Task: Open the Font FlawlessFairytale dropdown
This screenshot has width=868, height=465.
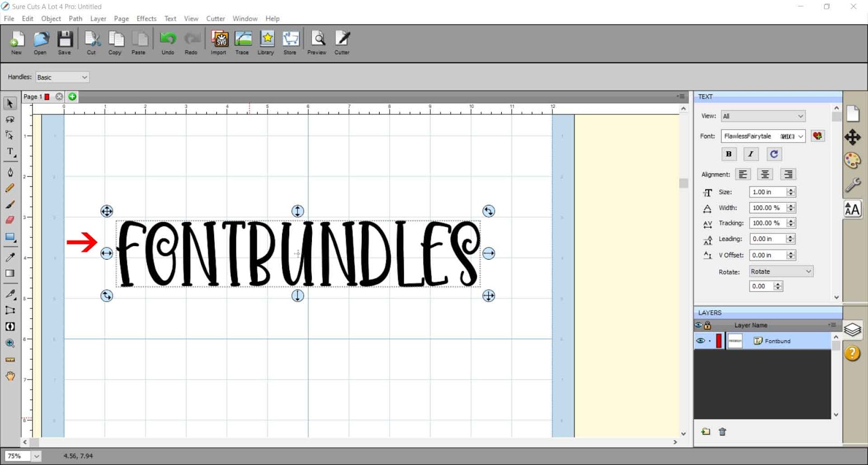Action: pyautogui.click(x=763, y=136)
